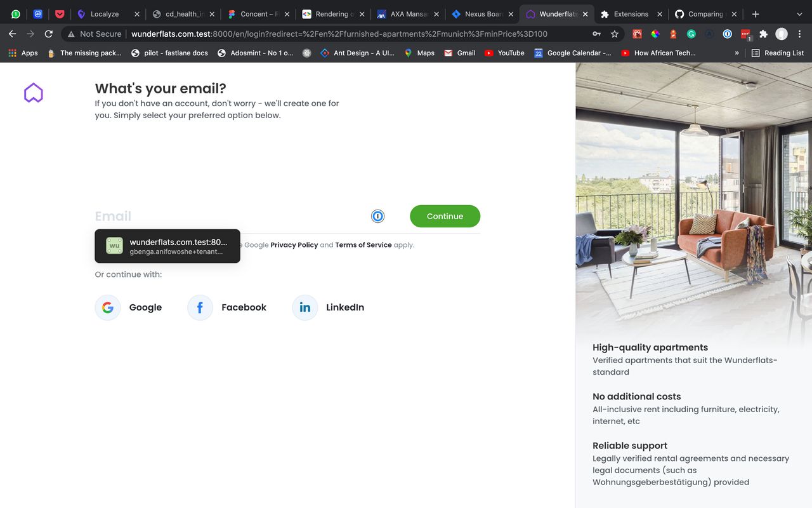The height and width of the screenshot is (508, 812).
Task: Click the 'High-quality apartments' heading
Action: point(650,347)
